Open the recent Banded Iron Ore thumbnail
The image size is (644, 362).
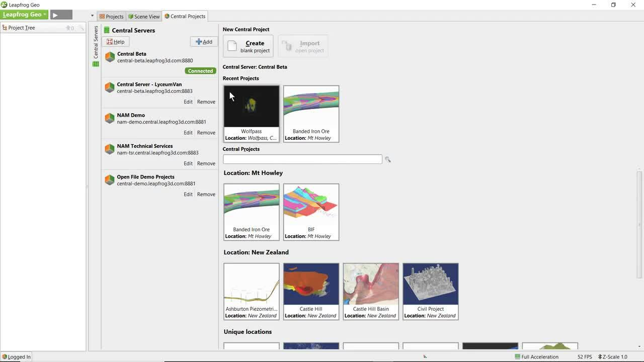point(311,114)
